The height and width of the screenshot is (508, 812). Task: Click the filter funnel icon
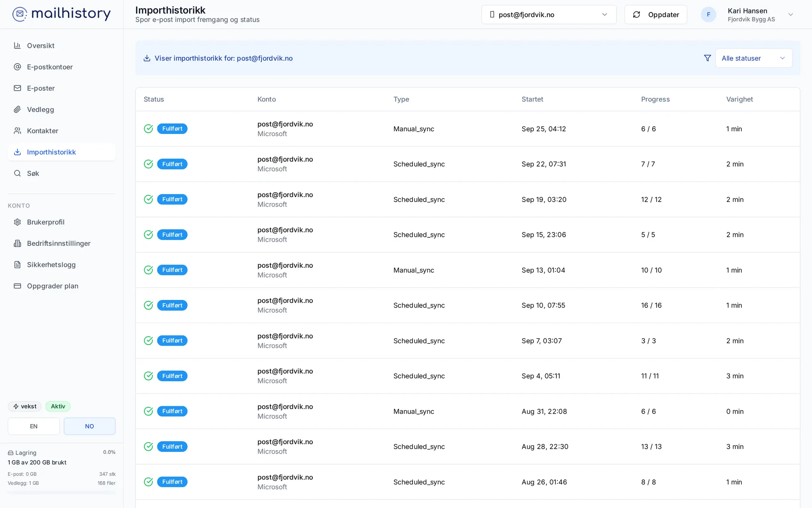pyautogui.click(x=708, y=58)
